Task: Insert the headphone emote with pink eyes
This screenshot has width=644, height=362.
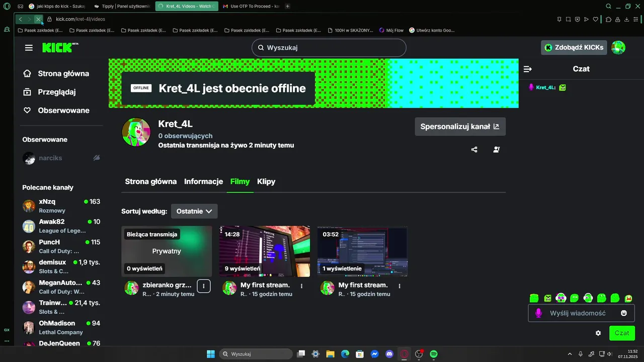Action: coord(561,298)
